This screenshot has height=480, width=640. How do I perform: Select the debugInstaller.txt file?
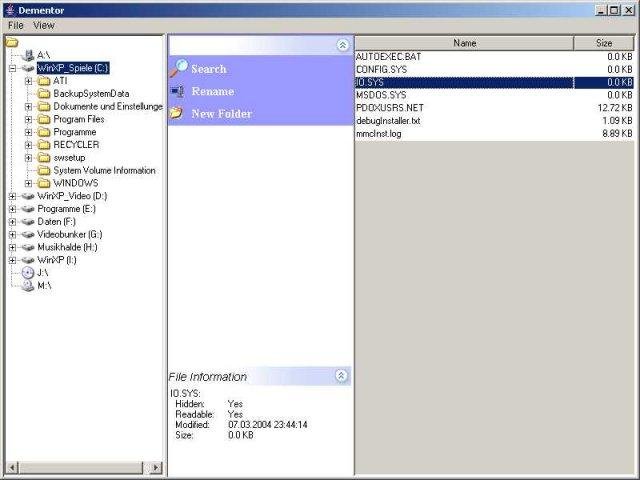coord(494,121)
